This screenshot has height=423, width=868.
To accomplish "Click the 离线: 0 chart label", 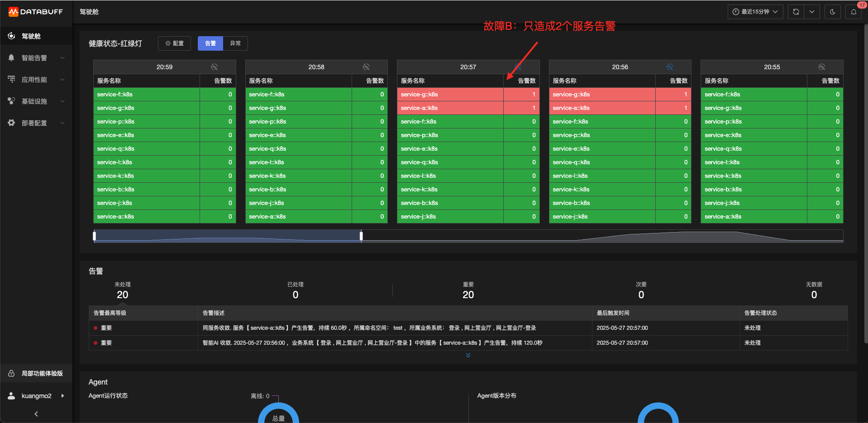I will click(260, 396).
